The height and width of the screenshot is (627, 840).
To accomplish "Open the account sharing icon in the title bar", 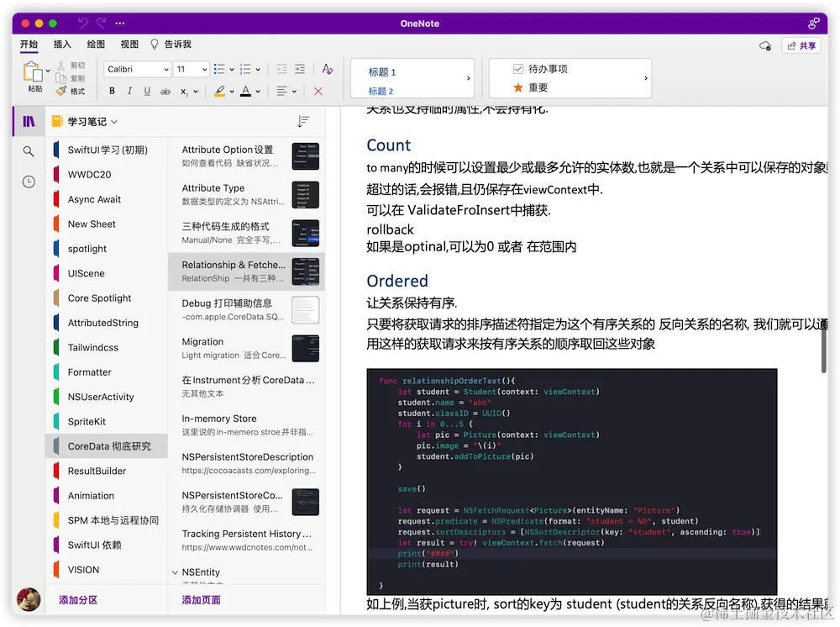I will tap(813, 23).
